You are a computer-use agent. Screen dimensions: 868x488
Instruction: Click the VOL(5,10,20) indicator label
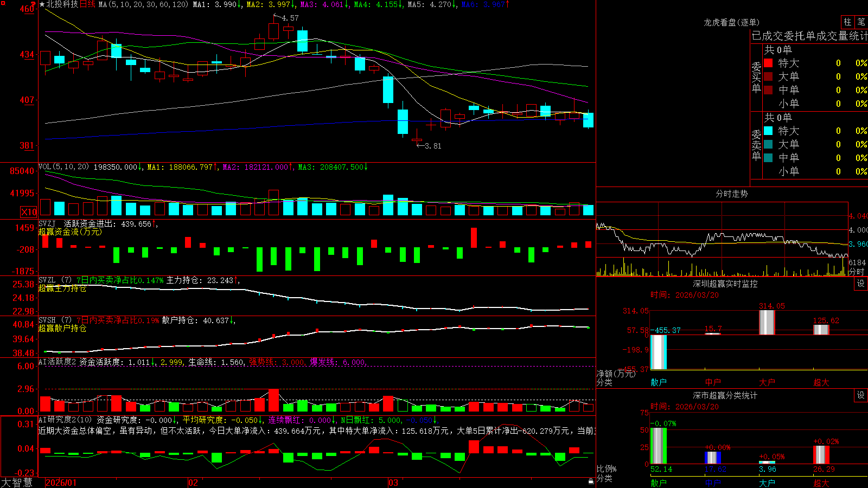[x=63, y=166]
